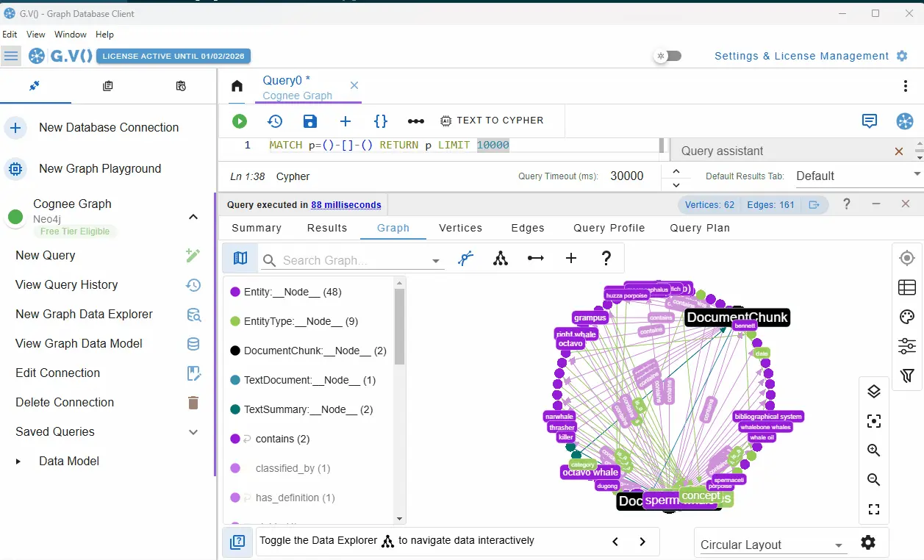Open the three-dot tab options menu

click(905, 86)
